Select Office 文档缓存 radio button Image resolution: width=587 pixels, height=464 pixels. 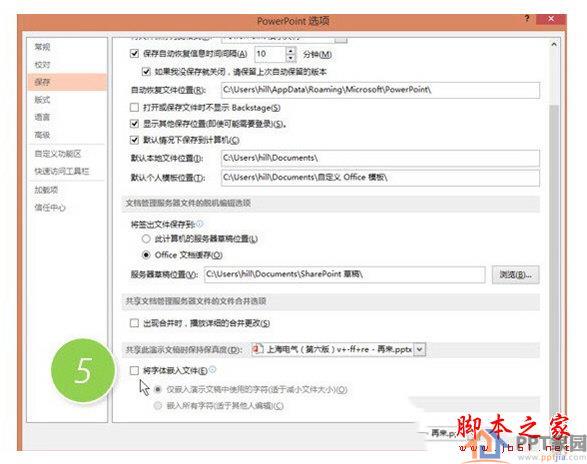[146, 255]
